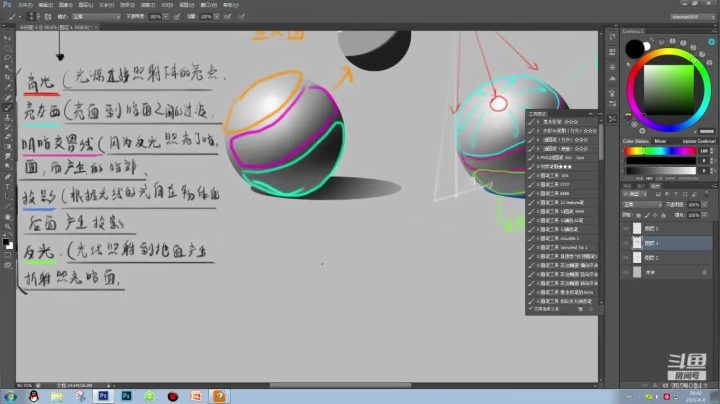Select the Brush tool in toolbox
The height and width of the screenshot is (404, 720).
pos(7,107)
